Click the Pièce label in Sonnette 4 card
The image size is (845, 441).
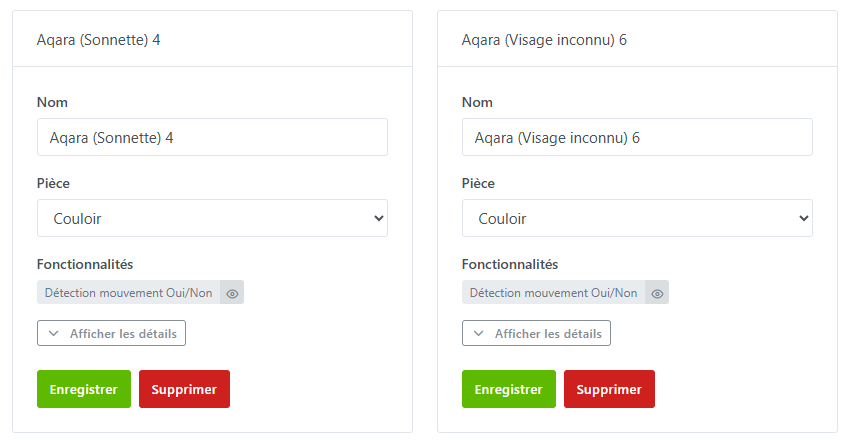[53, 184]
